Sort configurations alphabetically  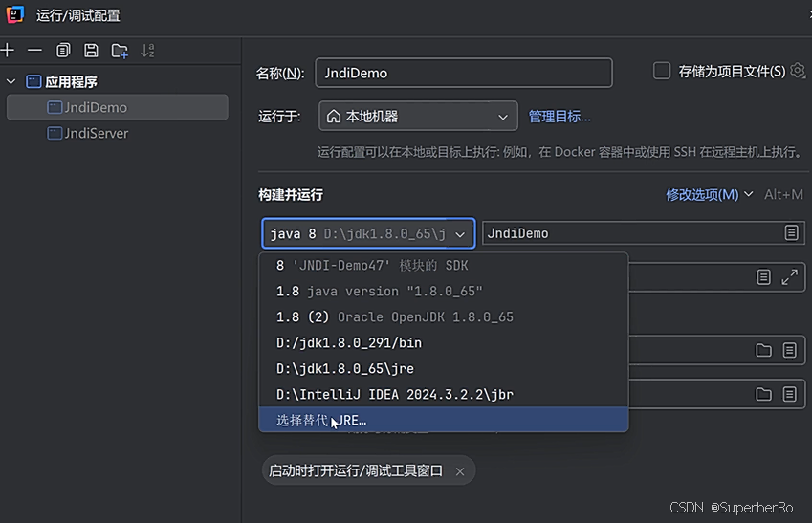pos(147,51)
